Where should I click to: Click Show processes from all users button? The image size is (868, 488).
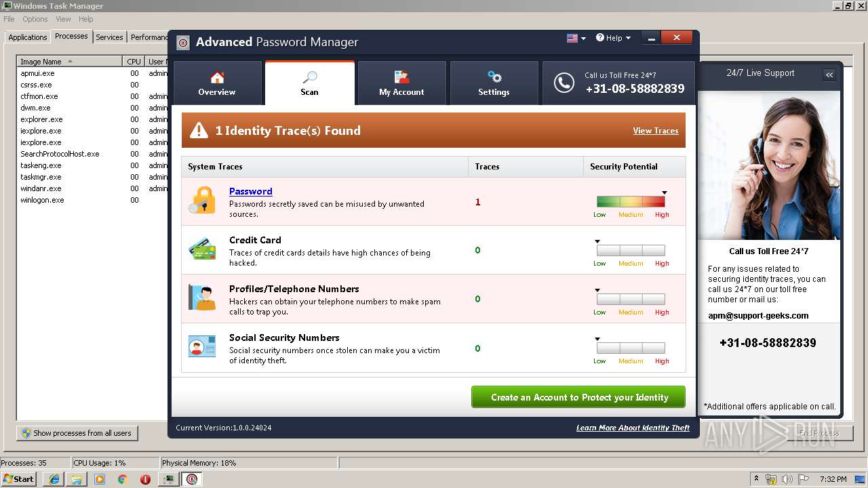click(77, 433)
